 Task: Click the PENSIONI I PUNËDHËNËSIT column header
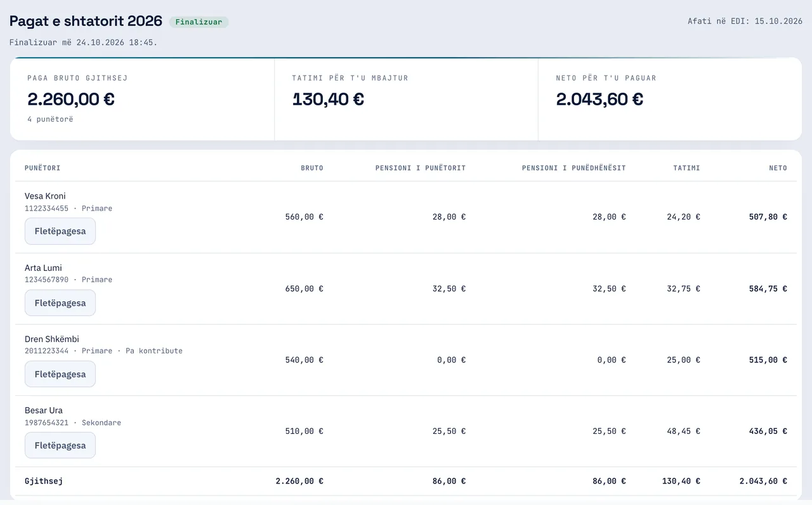click(574, 168)
